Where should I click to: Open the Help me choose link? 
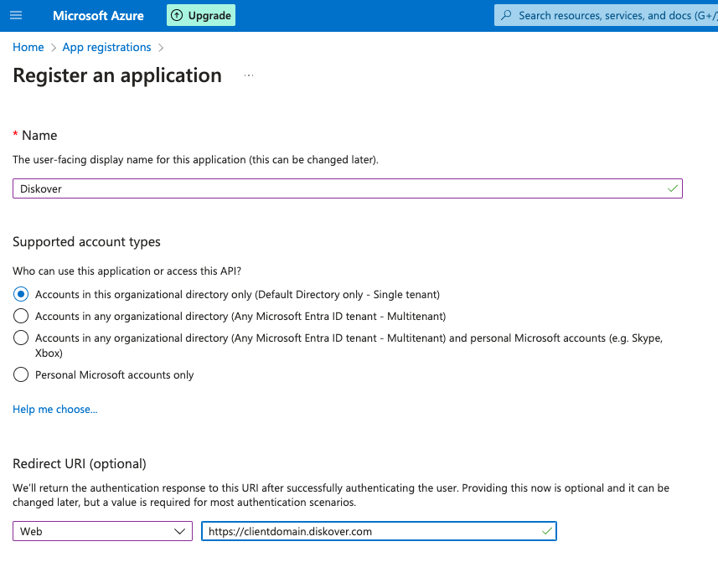[x=55, y=409]
